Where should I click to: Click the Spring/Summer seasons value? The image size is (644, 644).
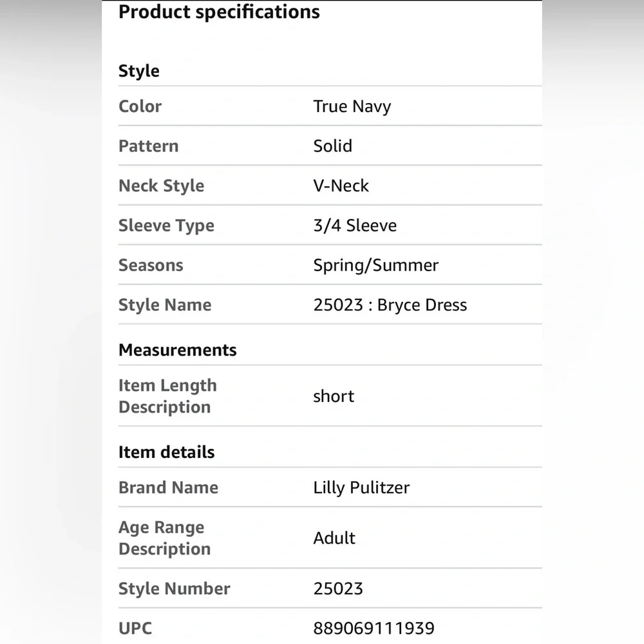pos(375,265)
